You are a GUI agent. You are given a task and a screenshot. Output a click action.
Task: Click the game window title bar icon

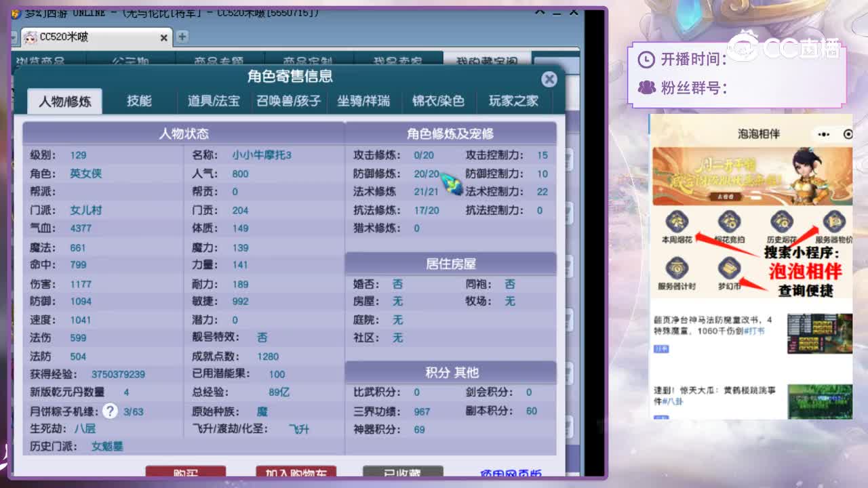[x=16, y=14]
